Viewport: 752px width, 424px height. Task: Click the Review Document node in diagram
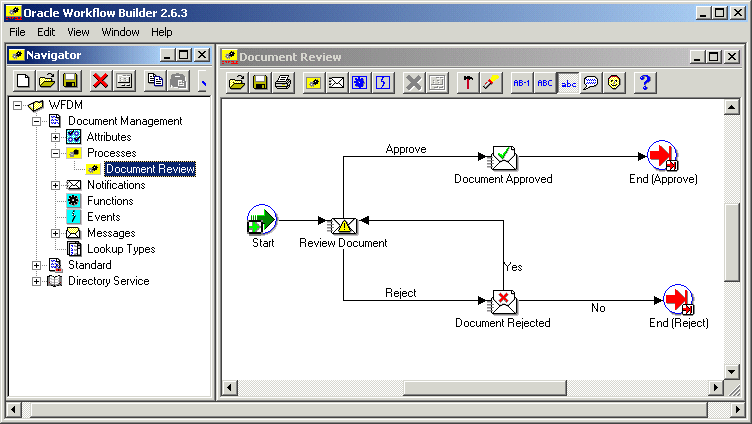343,225
